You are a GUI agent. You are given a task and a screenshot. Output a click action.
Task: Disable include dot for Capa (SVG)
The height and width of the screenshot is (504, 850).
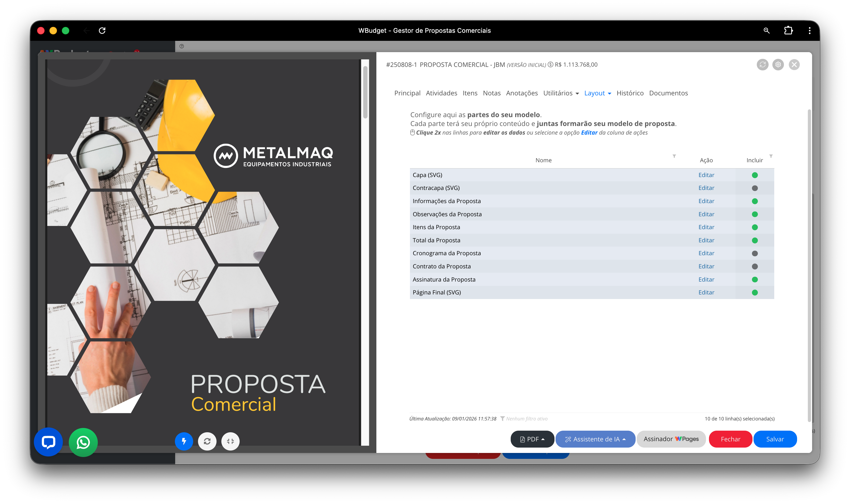click(x=755, y=175)
